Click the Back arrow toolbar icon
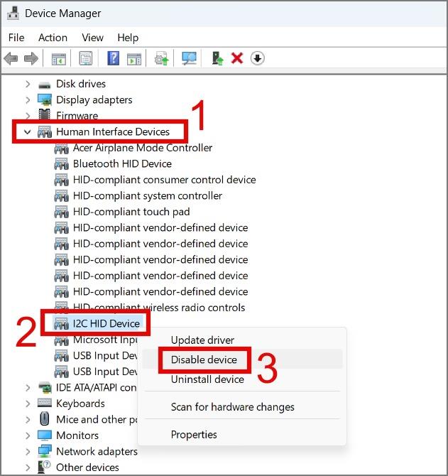 pos(11,58)
